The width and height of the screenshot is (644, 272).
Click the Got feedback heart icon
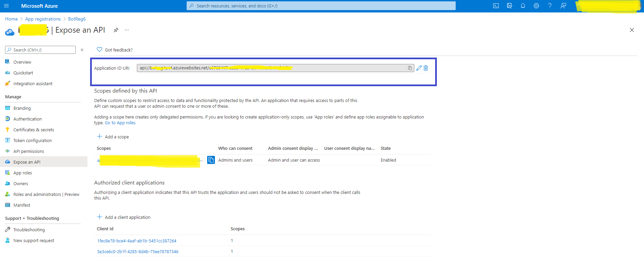100,49
